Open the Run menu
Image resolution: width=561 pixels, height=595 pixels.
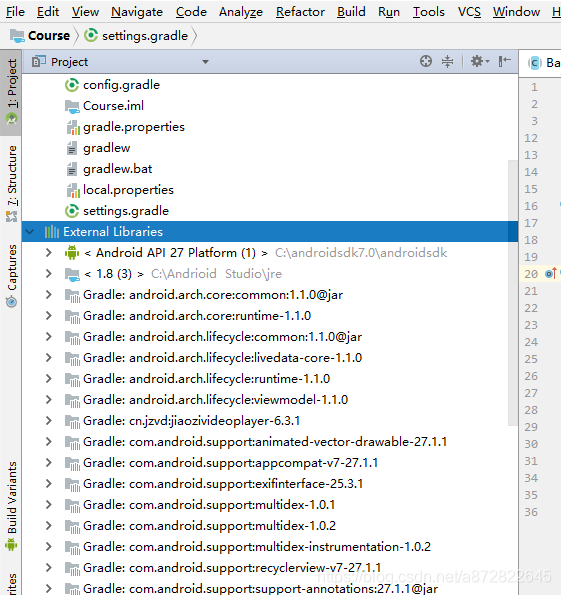coord(389,12)
